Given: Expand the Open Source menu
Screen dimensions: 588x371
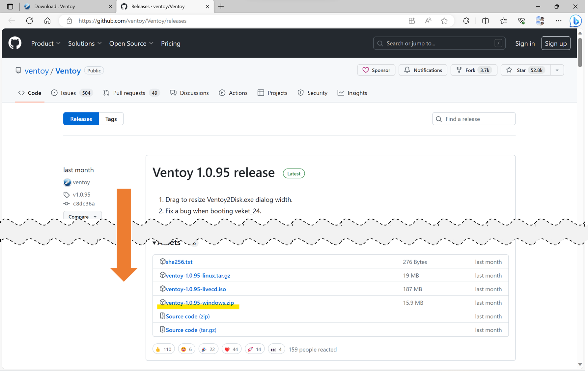Looking at the screenshot, I should click(131, 43).
